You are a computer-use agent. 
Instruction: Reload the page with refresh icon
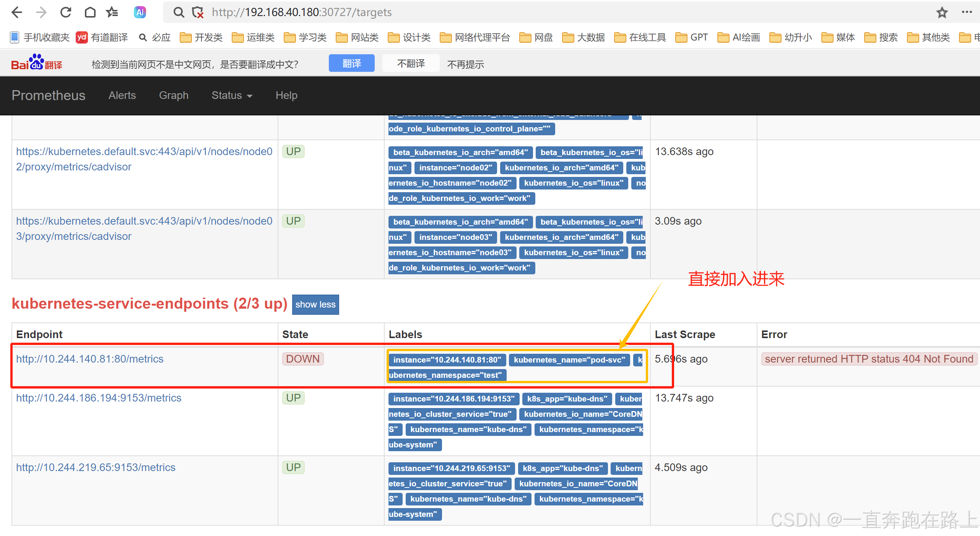click(x=66, y=13)
